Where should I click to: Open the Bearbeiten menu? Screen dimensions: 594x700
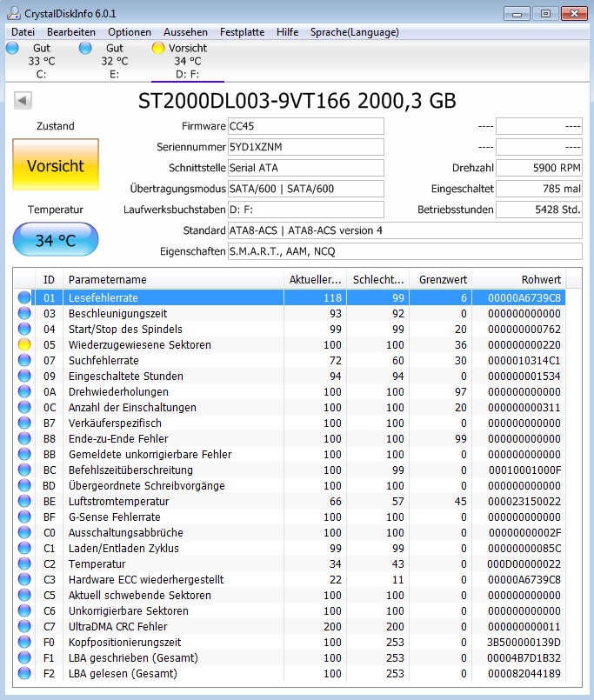71,32
